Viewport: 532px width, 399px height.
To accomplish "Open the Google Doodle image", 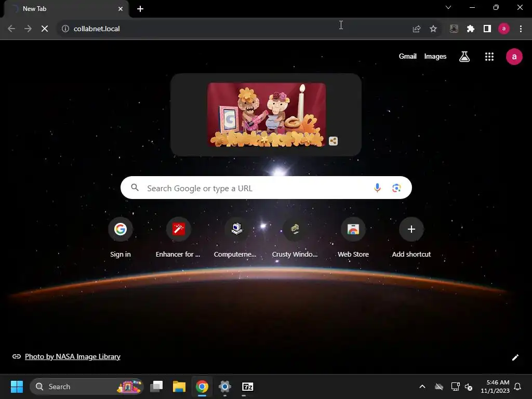I will [267, 115].
